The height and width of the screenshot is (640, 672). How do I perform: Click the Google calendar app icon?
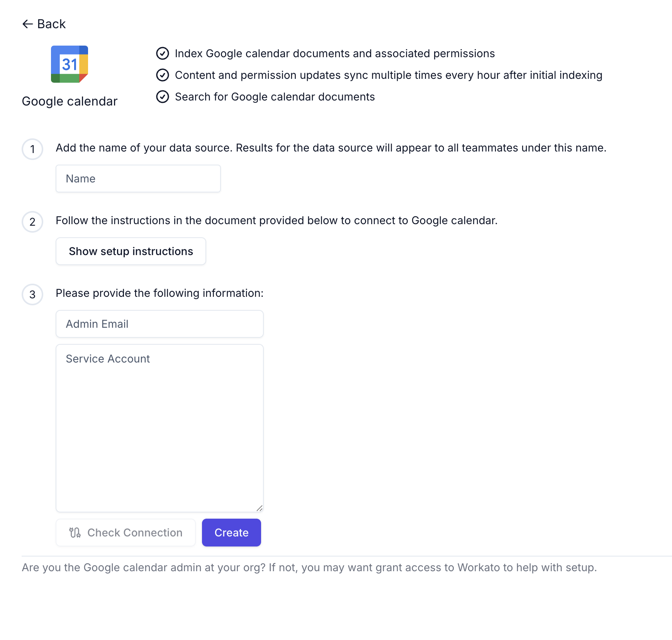70,65
